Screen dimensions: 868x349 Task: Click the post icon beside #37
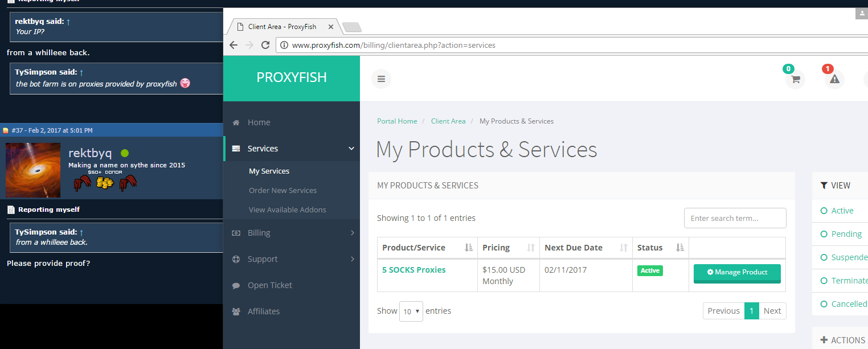(x=6, y=130)
